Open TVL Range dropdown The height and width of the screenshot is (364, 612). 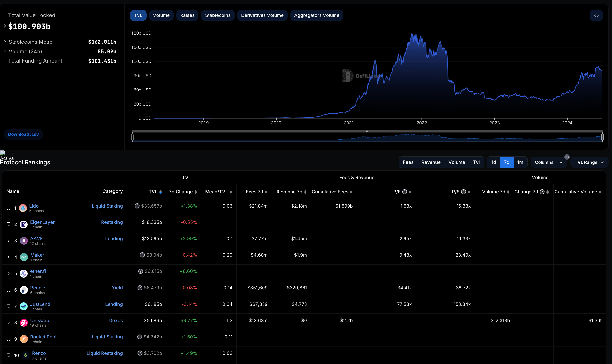pos(589,162)
